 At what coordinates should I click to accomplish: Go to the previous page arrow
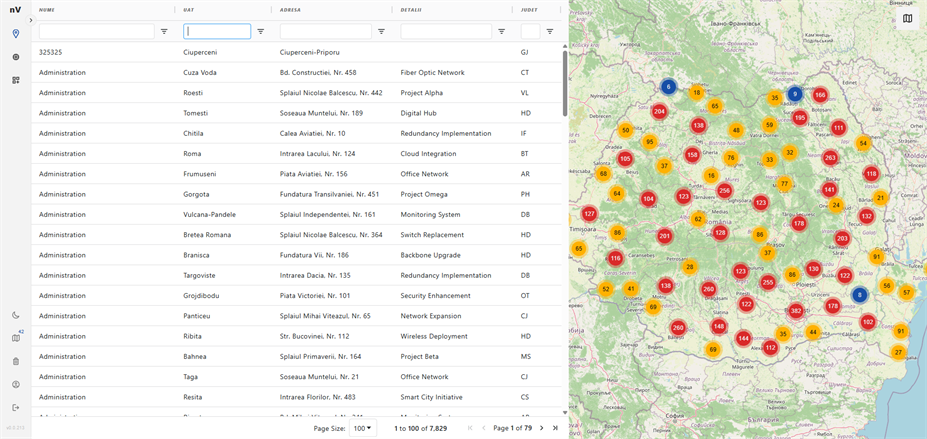(484, 428)
